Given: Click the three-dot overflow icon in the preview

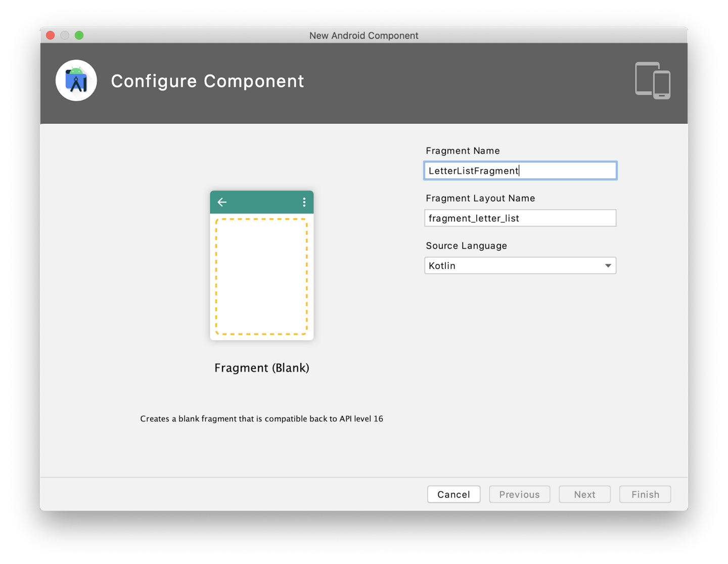Looking at the screenshot, I should pyautogui.click(x=303, y=202).
